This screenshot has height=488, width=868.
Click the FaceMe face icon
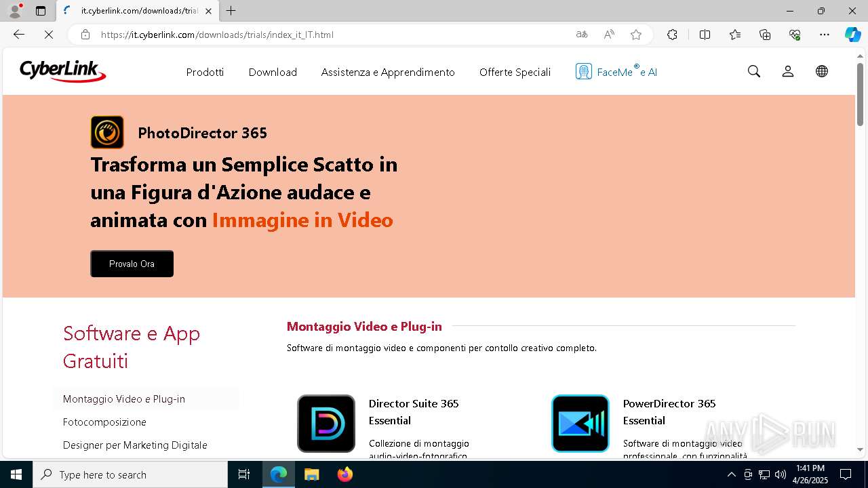pyautogui.click(x=583, y=71)
